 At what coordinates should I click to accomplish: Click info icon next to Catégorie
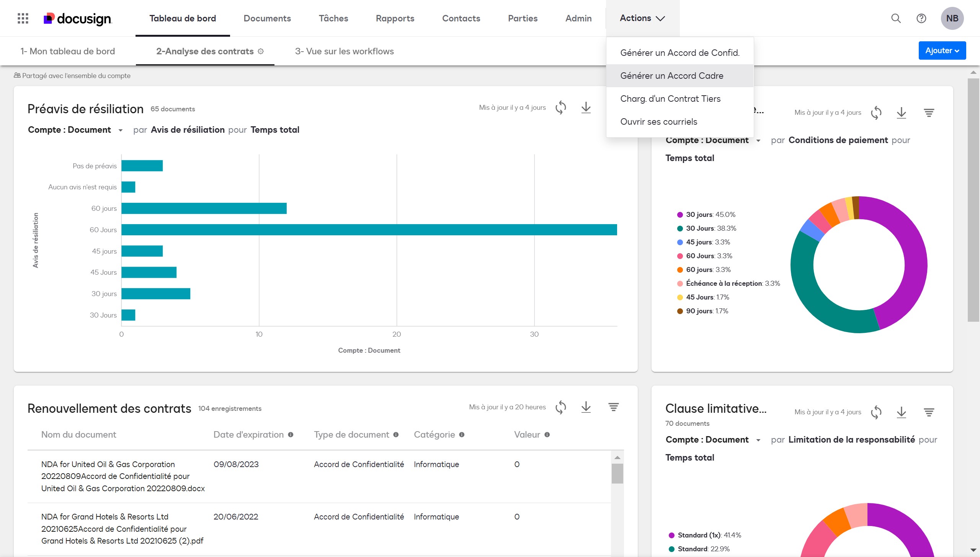coord(462,435)
